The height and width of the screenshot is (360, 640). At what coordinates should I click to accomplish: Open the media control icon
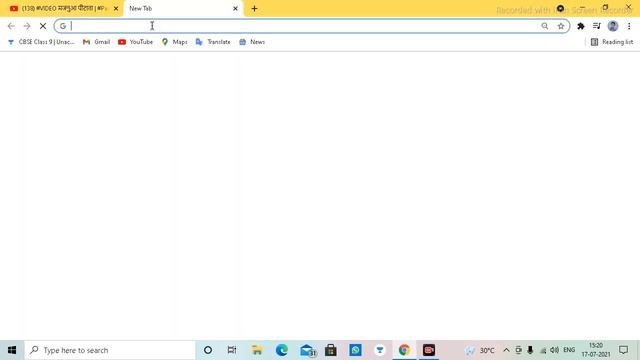[x=597, y=26]
